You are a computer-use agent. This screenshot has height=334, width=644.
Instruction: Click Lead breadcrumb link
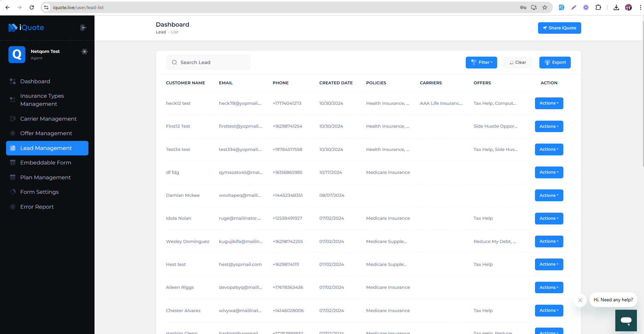161,32
